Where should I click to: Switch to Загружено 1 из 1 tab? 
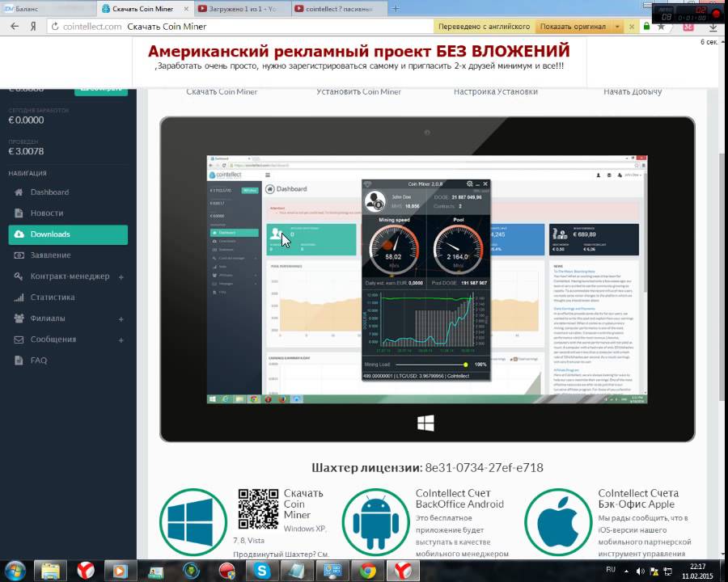tap(243, 8)
